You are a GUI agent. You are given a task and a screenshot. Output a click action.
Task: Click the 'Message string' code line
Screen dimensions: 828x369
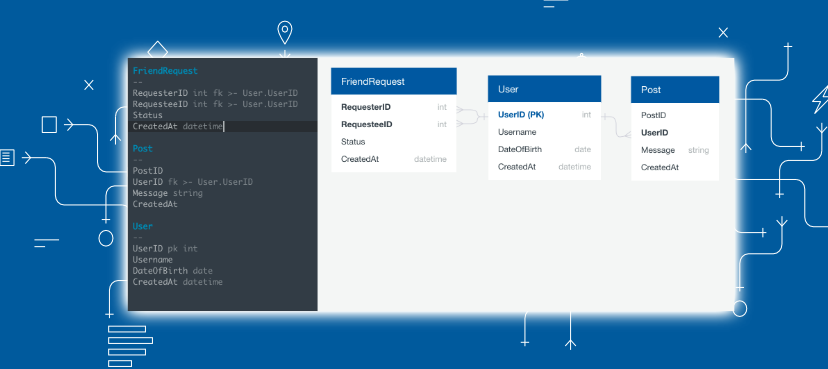pos(167,193)
